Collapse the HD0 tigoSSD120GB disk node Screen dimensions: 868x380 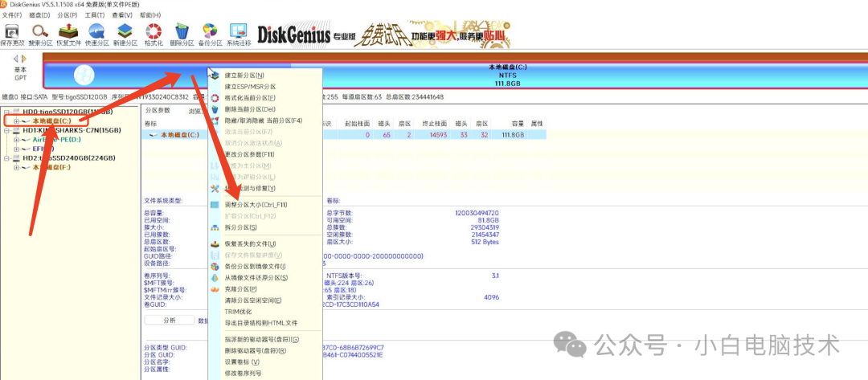tap(6, 112)
